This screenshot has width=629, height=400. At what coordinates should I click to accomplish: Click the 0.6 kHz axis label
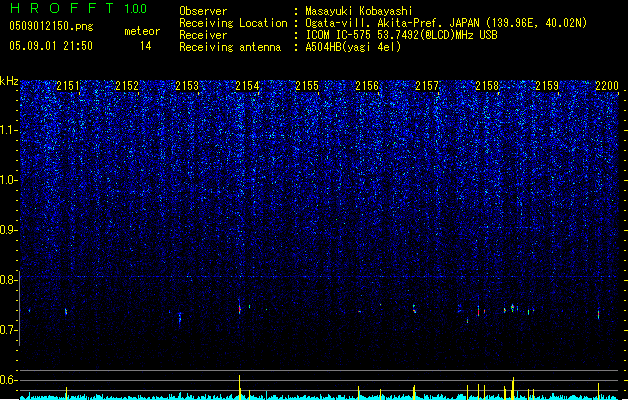[8, 380]
